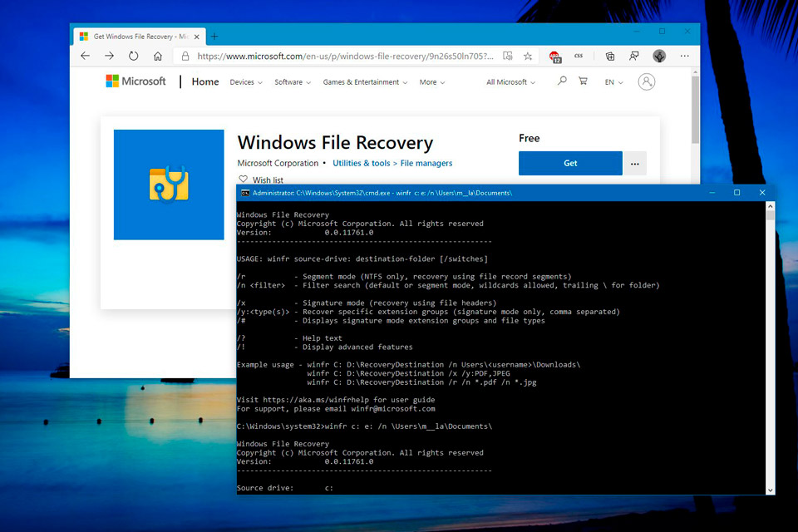The height and width of the screenshot is (532, 798).
Task: Click the blue Get button
Action: coord(570,163)
